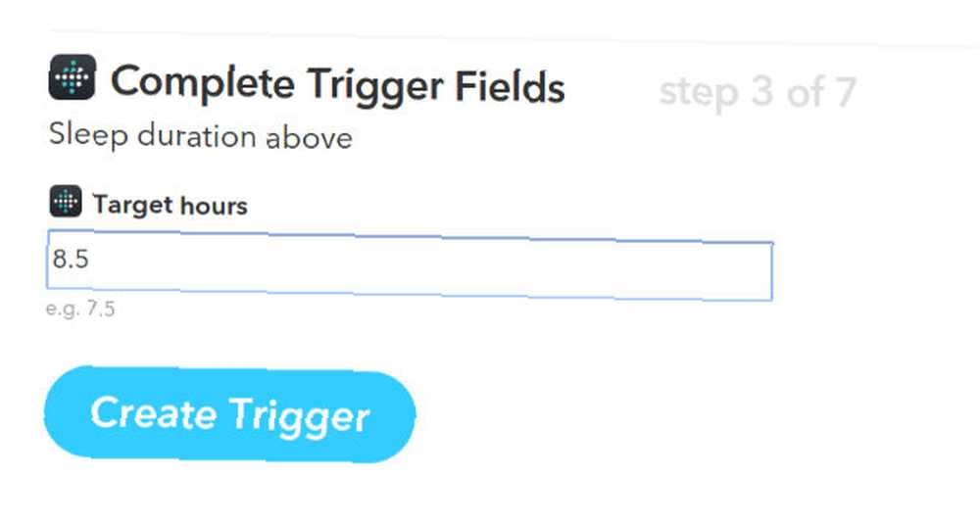The width and height of the screenshot is (980, 524).
Task: Click the Sleep duration above subtitle
Action: pyautogui.click(x=201, y=136)
